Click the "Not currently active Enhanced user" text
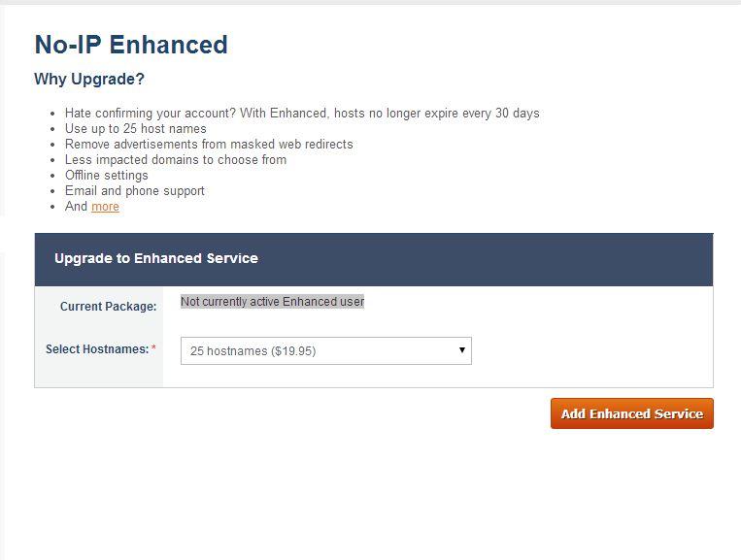Screen dimensions: 741x560 pos(272,302)
